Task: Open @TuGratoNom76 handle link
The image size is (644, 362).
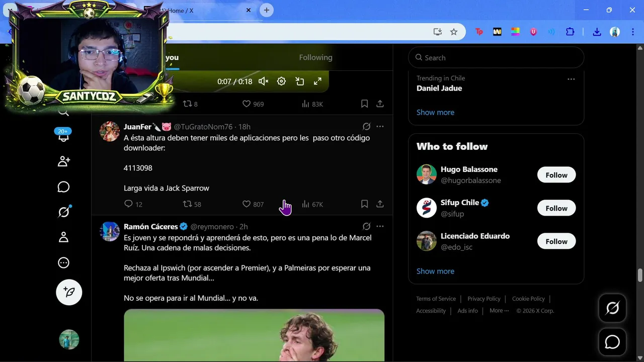Action: (203, 127)
